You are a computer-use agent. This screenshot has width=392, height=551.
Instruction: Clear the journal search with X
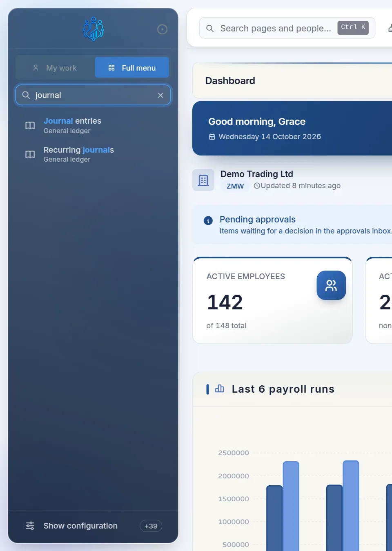(x=160, y=95)
